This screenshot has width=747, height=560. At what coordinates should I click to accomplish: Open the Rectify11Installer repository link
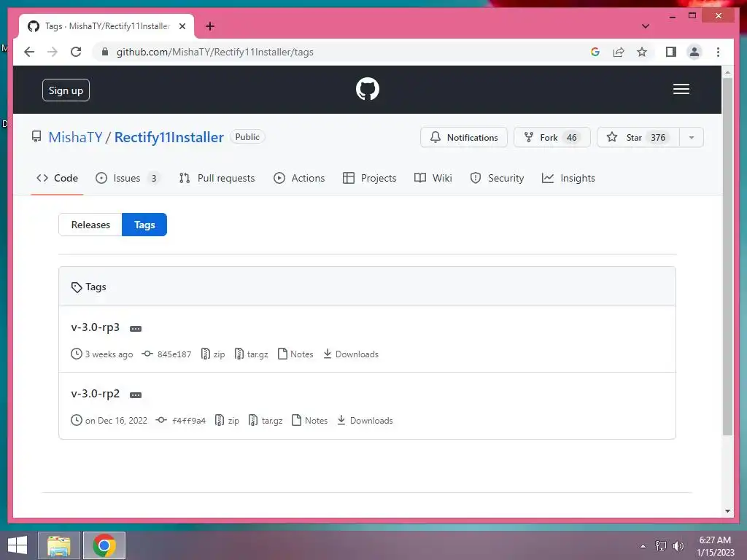tap(169, 137)
